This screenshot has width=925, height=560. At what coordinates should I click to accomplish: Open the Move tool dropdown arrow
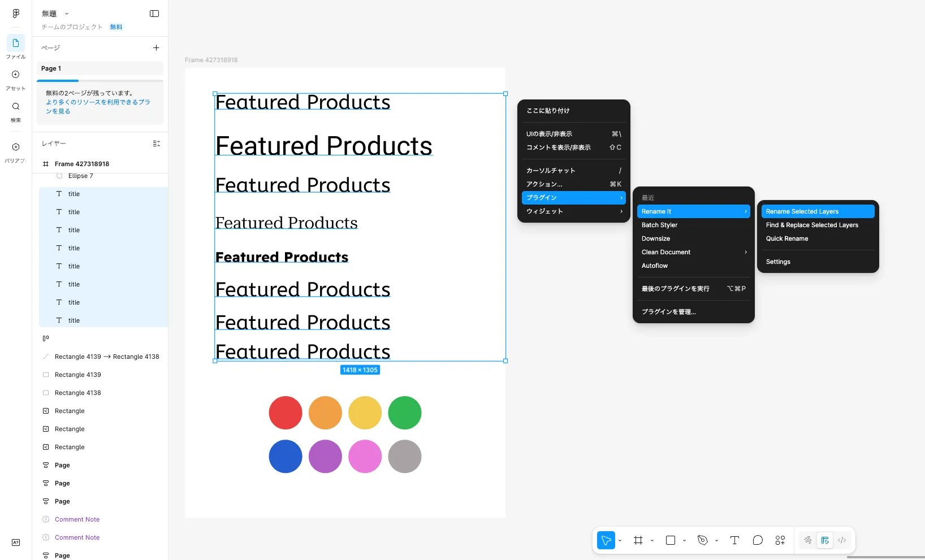[620, 541]
